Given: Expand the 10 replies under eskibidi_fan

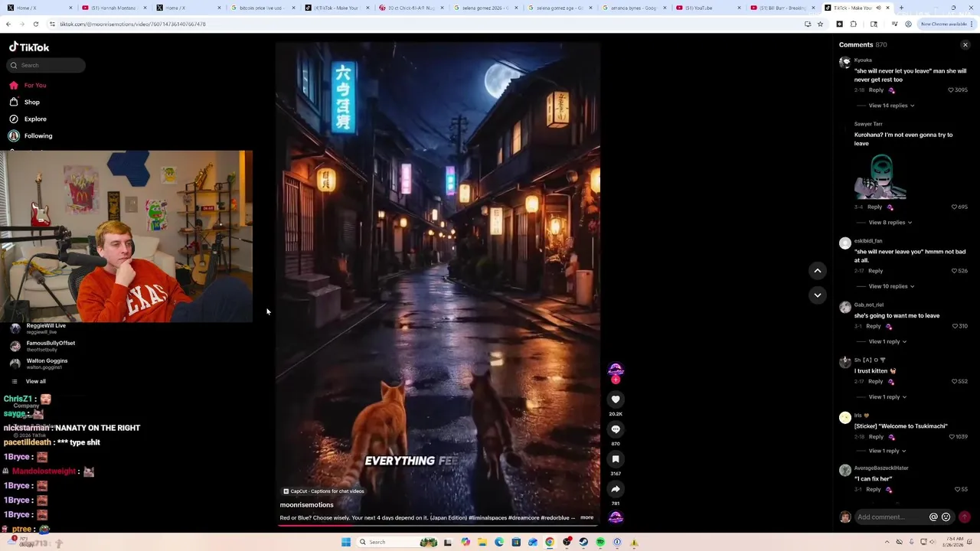Looking at the screenshot, I should pos(891,286).
